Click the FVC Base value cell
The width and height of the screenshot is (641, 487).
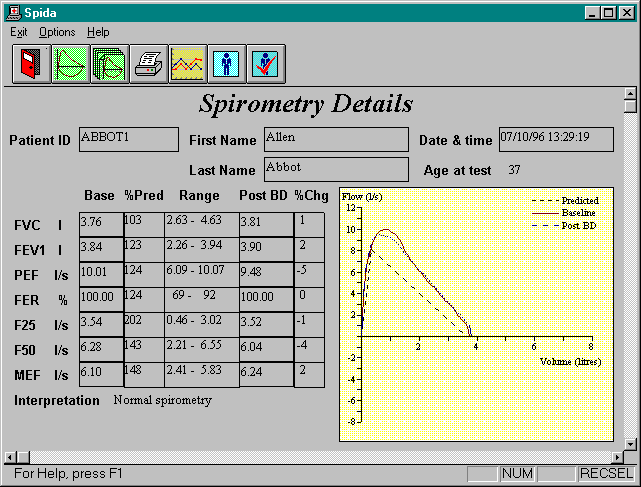(x=100, y=224)
